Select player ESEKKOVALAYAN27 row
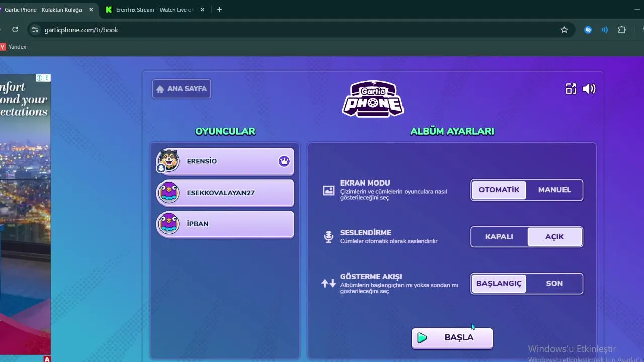The image size is (644, 362). [225, 193]
